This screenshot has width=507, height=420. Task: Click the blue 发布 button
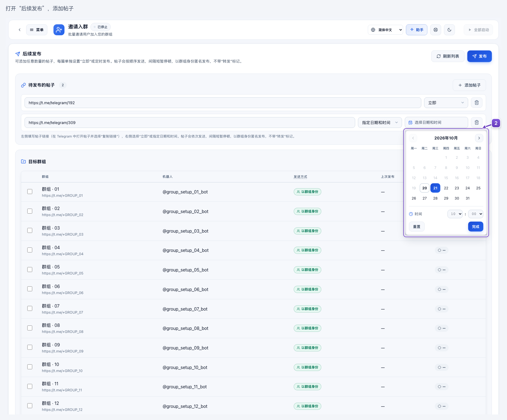coord(479,56)
